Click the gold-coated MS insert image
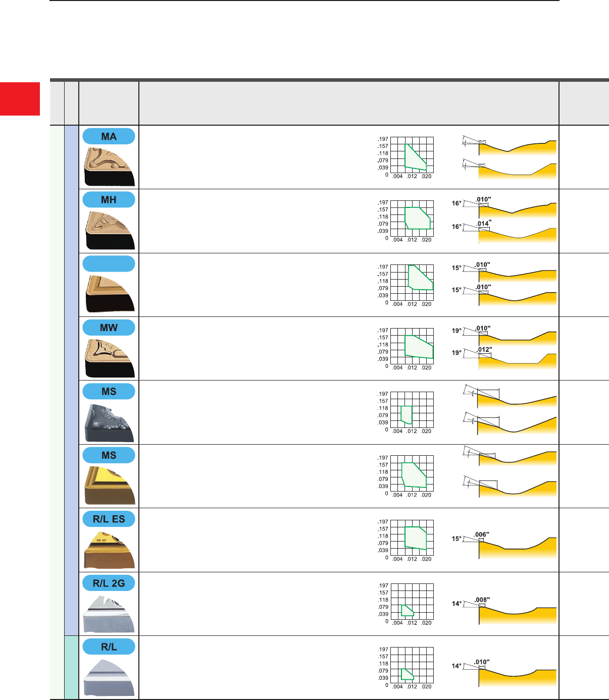Screen dimensions: 609x700 click(x=109, y=486)
